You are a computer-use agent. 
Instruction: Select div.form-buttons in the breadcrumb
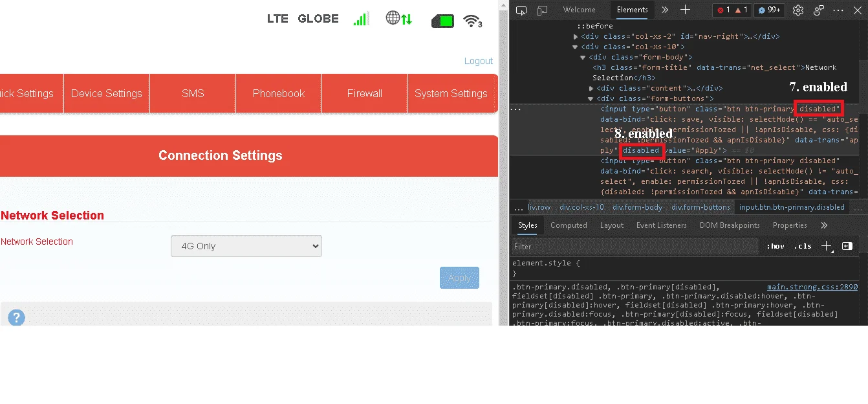pos(700,207)
